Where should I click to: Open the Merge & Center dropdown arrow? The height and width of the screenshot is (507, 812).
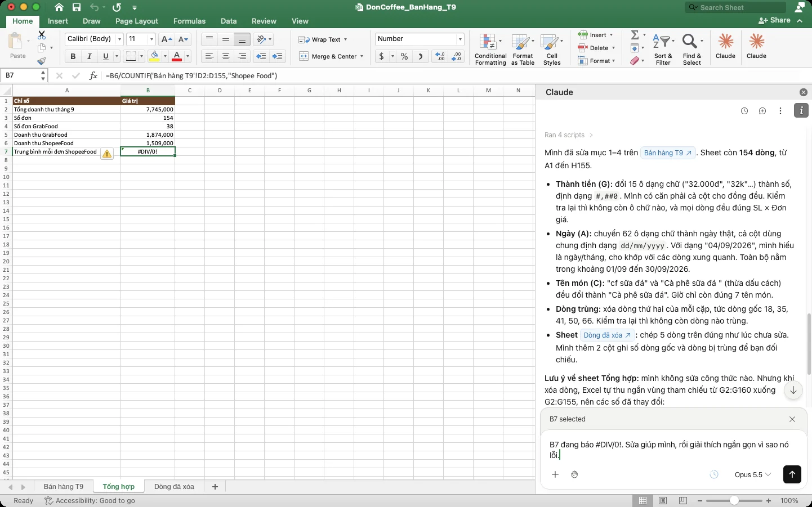pos(362,56)
